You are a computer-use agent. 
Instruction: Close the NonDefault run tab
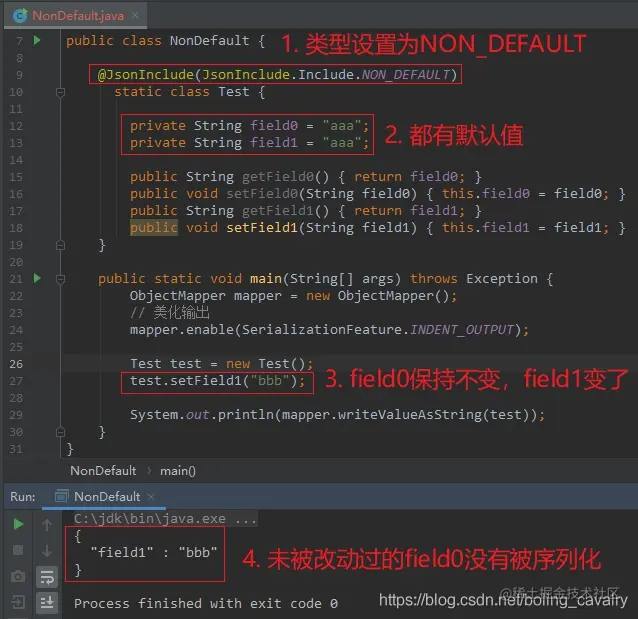click(x=151, y=497)
